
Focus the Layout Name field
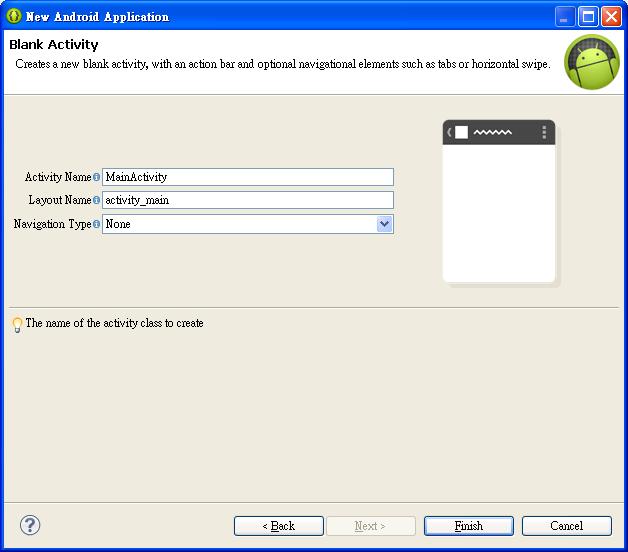(x=248, y=200)
